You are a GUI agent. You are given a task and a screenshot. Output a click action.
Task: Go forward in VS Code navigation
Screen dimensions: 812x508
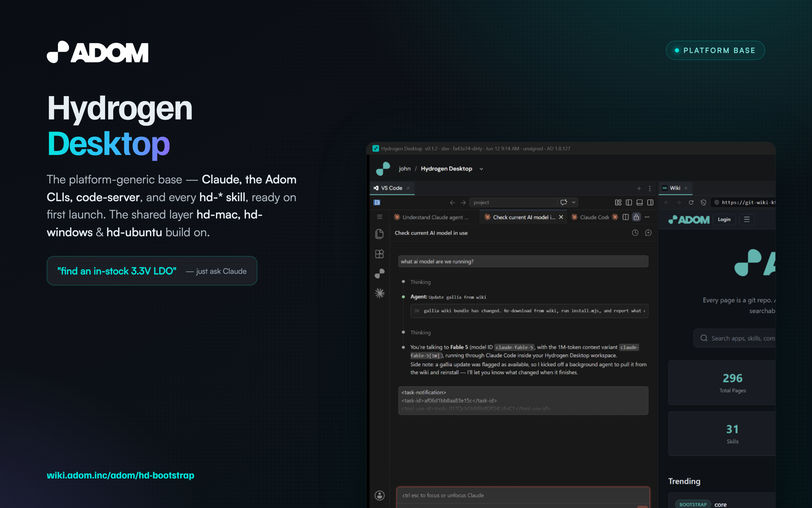click(x=463, y=202)
